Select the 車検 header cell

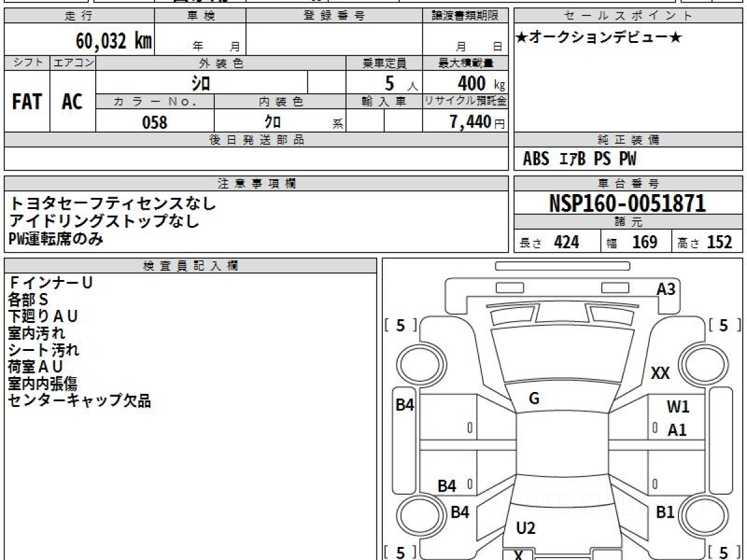tap(200, 16)
